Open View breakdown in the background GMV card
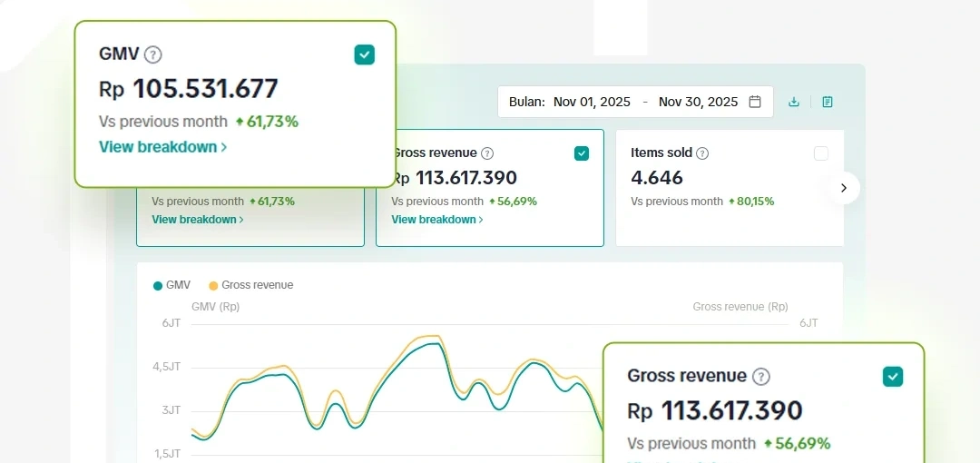 tap(198, 220)
